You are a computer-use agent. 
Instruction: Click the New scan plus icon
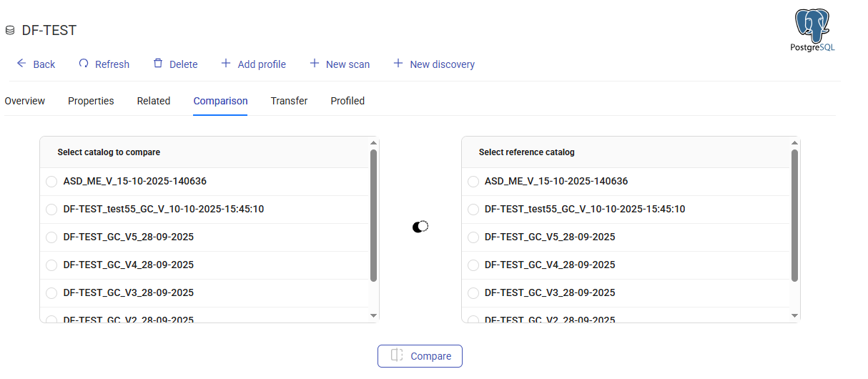[x=315, y=64]
